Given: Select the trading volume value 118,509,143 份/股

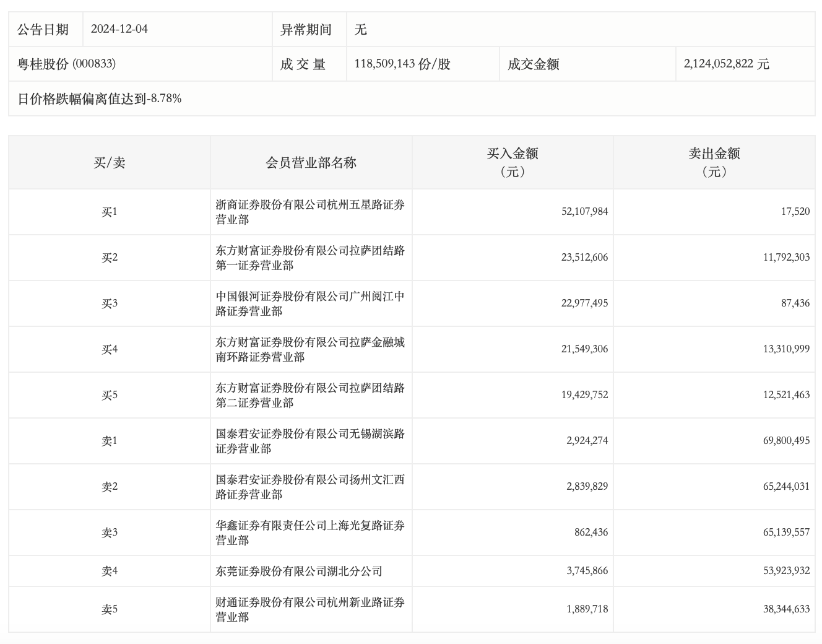Looking at the screenshot, I should pos(402,64).
